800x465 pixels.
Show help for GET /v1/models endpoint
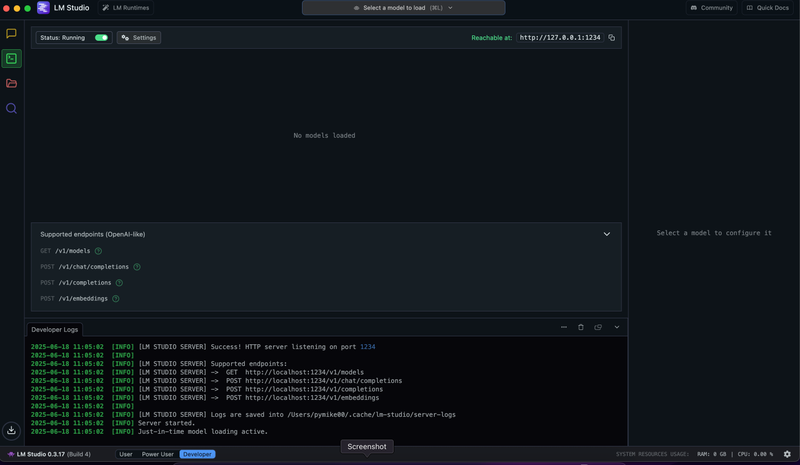pos(98,251)
